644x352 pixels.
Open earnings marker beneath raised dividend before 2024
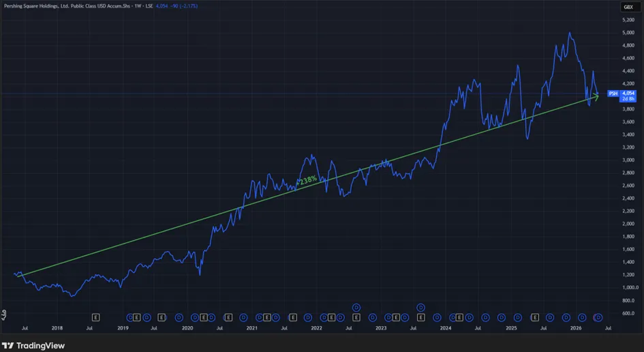[420, 317]
